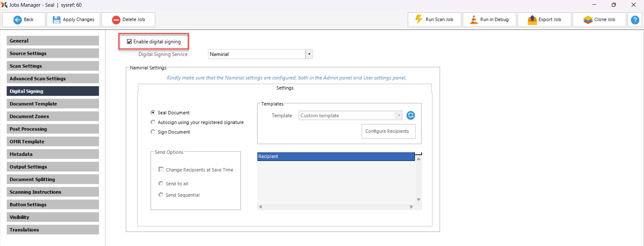Open help with the question mark icon
Screen dimensions: 644x246
pos(635,20)
